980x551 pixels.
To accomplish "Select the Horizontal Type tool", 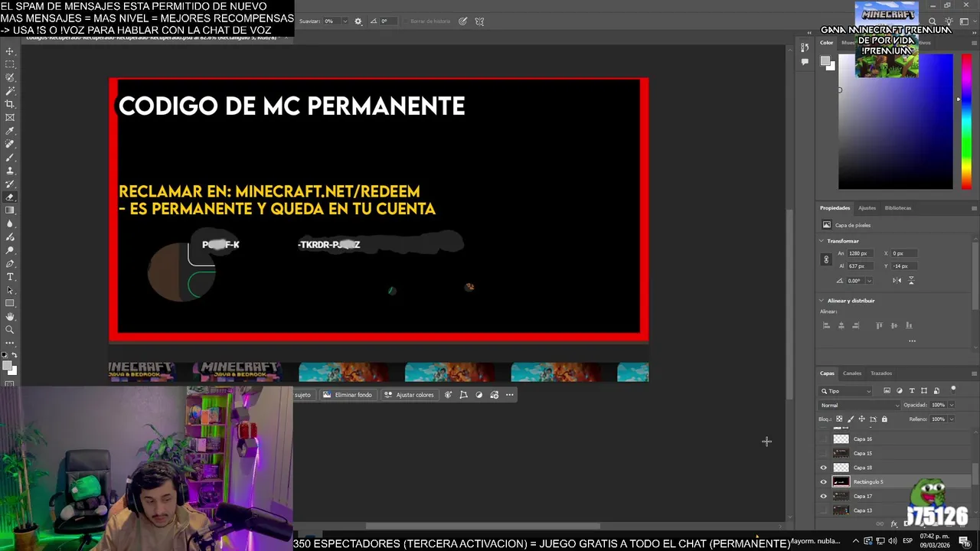I will coord(10,276).
